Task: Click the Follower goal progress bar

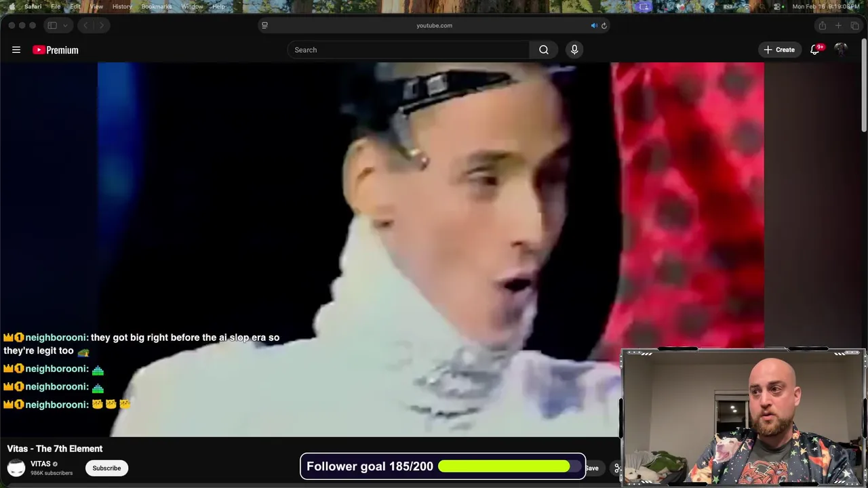Action: pos(510,466)
